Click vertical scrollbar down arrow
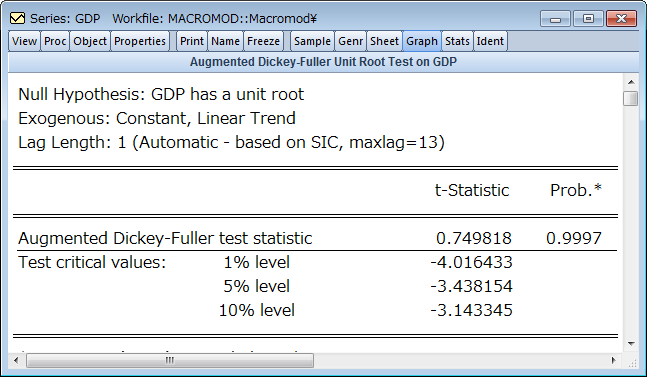This screenshot has width=647, height=377. tap(631, 344)
